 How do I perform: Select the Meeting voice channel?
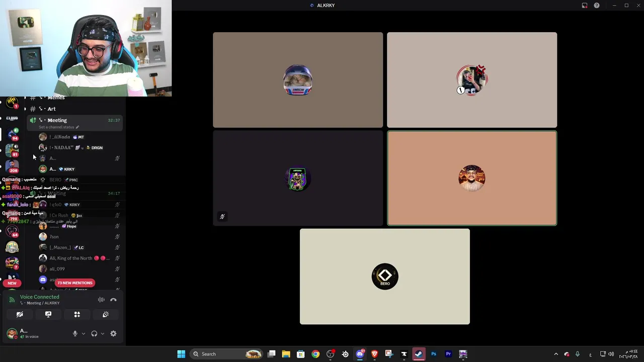[73, 120]
